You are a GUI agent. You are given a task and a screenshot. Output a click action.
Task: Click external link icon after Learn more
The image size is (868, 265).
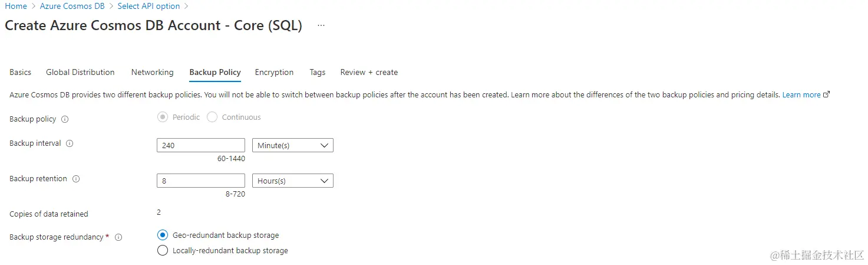coord(826,94)
